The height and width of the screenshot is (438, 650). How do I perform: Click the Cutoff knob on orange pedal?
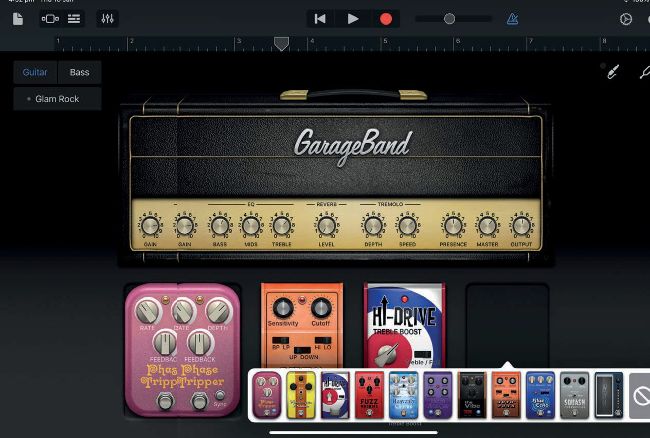pyautogui.click(x=321, y=308)
